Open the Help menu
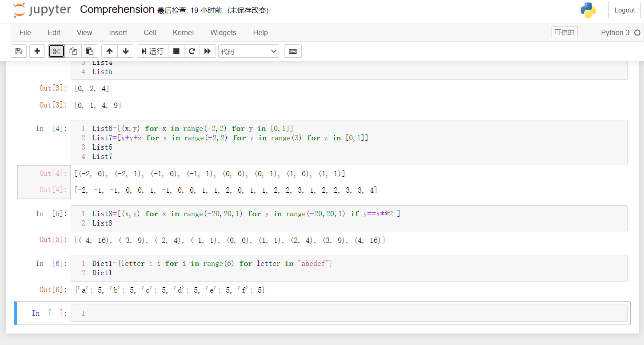The image size is (644, 345). pos(260,32)
